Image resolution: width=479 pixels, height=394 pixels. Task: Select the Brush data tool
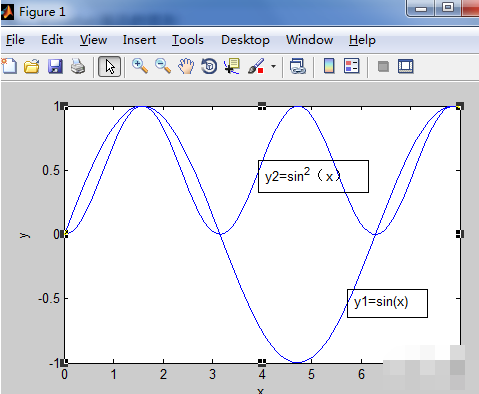(256, 66)
